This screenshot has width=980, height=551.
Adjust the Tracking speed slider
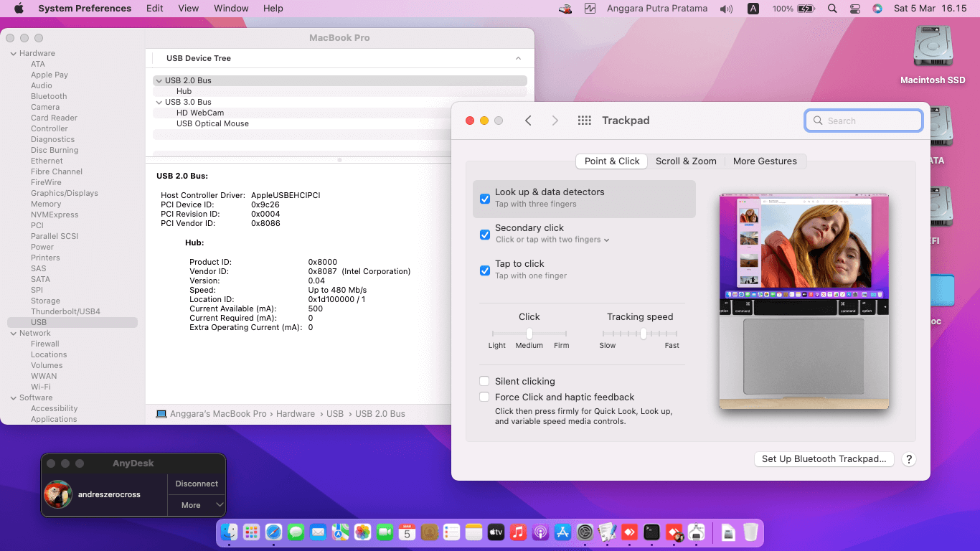pos(644,334)
